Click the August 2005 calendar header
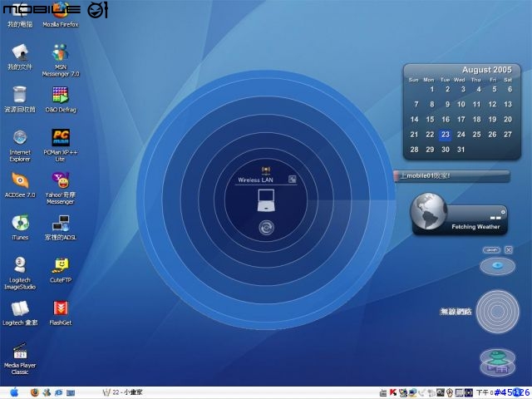This screenshot has height=399, width=532. (486, 70)
